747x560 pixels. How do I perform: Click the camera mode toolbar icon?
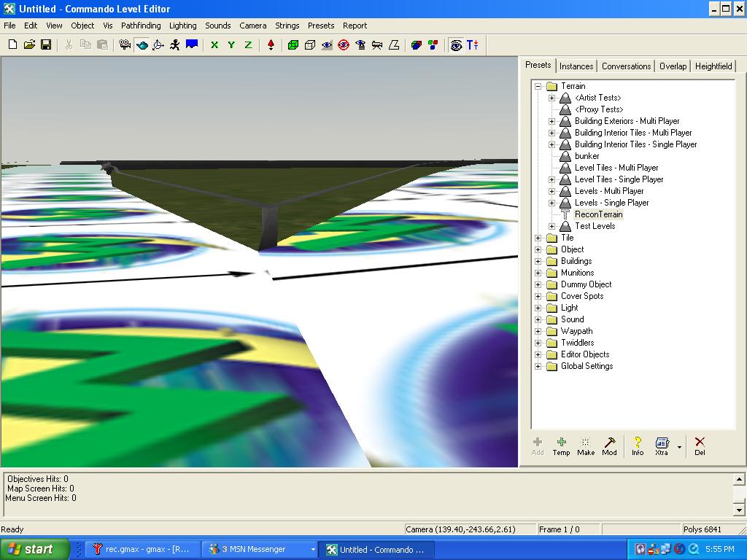coord(125,44)
